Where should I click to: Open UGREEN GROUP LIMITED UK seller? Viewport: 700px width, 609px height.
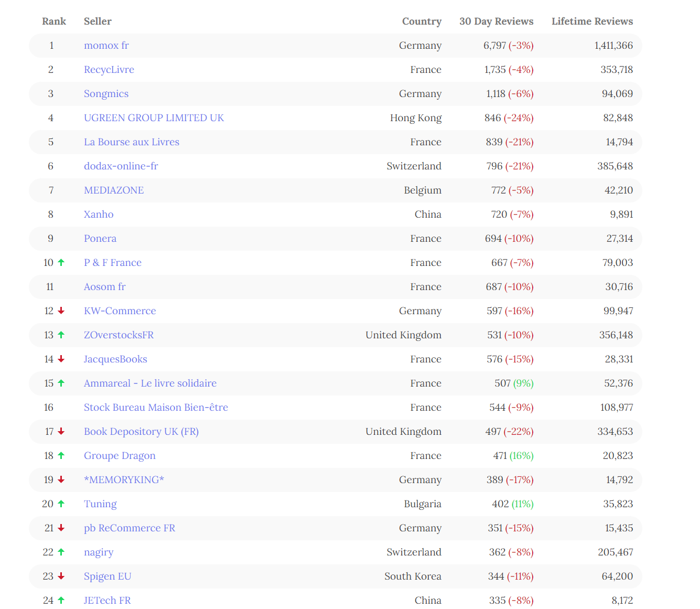pos(154,118)
